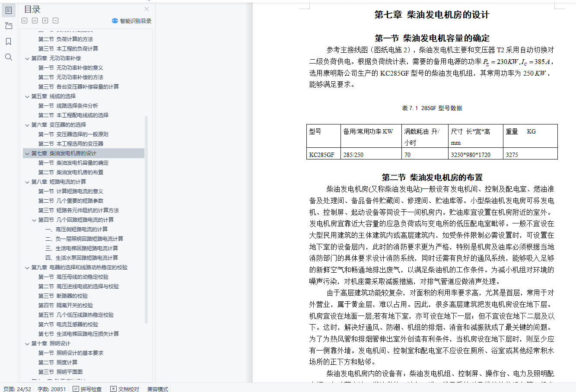576x392 pixels.
Task: Click the blue 智能识别目录 robot icon
Action: 115,21
